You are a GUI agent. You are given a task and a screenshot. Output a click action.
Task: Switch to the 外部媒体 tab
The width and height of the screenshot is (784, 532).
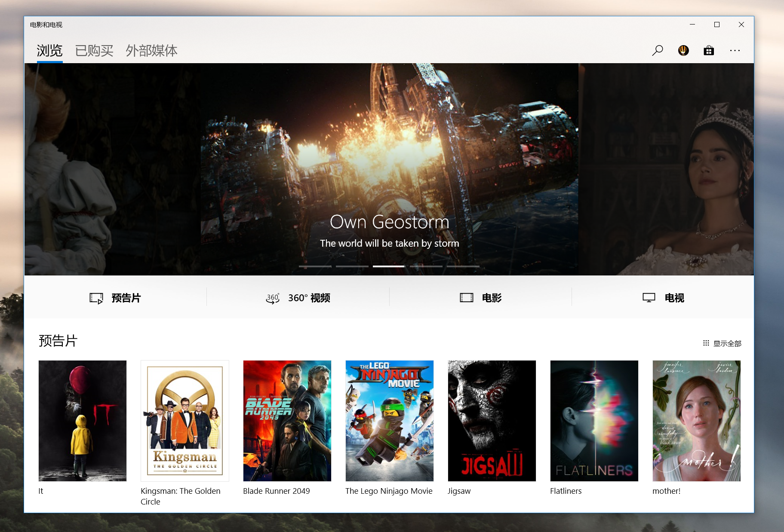point(151,51)
